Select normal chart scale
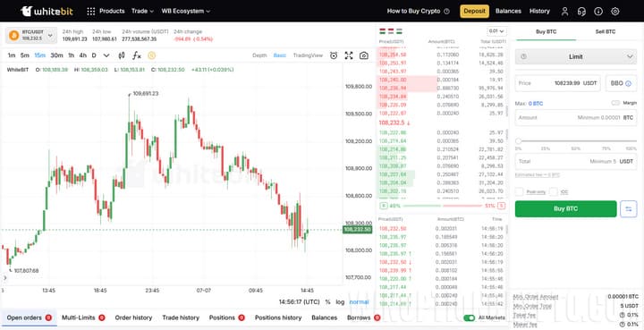This screenshot has width=644, height=330. (x=359, y=302)
